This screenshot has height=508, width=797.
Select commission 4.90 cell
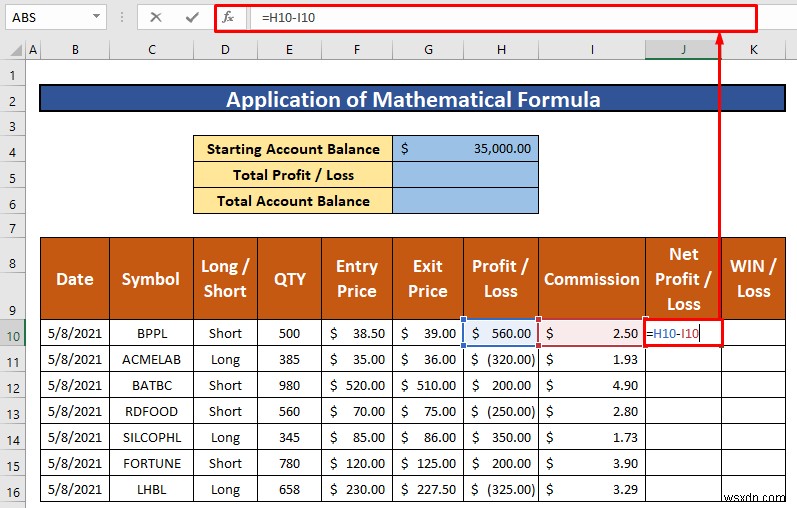pos(592,385)
